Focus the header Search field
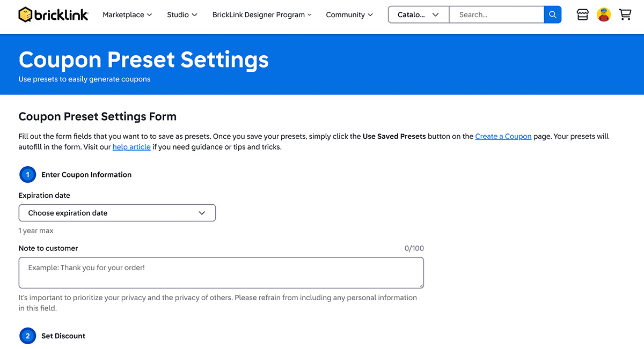Screen dimensions: 644x349 point(496,15)
